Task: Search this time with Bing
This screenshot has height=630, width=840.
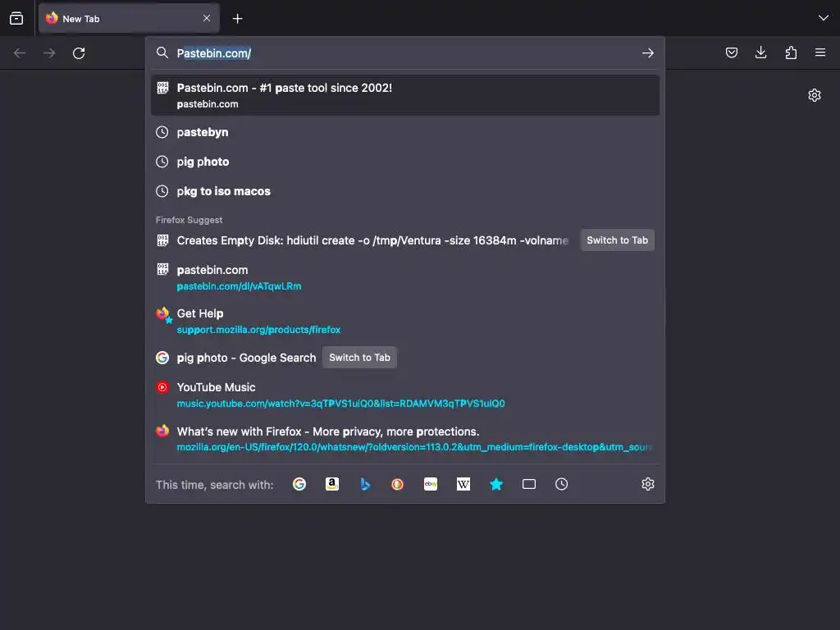Action: pyautogui.click(x=365, y=484)
